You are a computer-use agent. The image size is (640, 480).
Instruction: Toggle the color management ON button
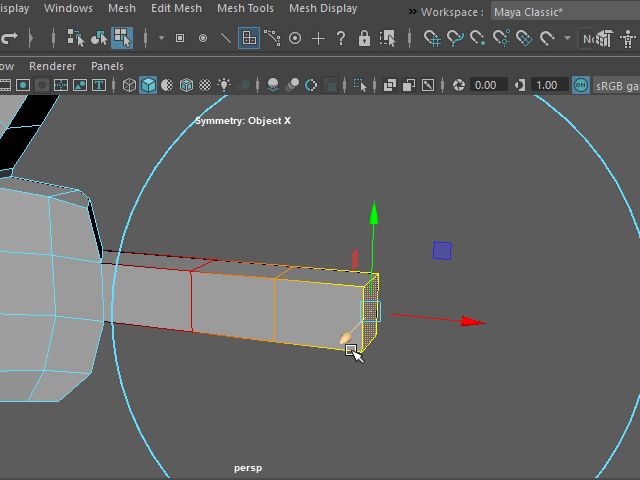point(580,85)
